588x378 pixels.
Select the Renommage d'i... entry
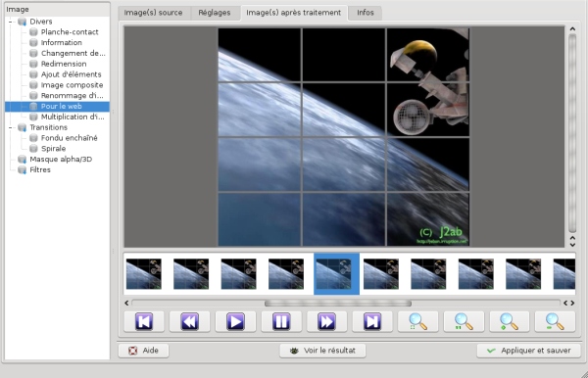[x=72, y=96]
